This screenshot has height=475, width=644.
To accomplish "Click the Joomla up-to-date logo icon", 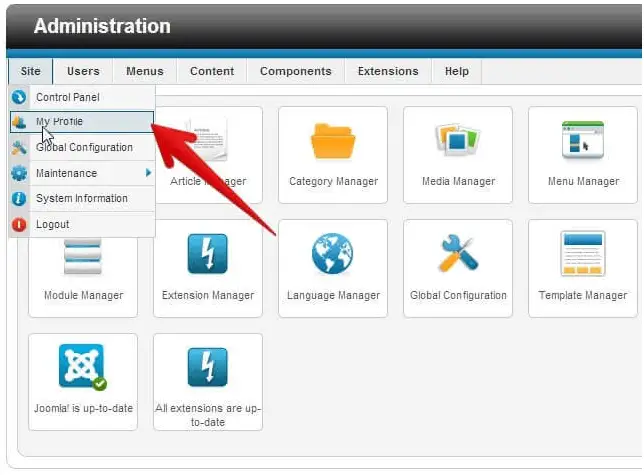I will coord(82,367).
